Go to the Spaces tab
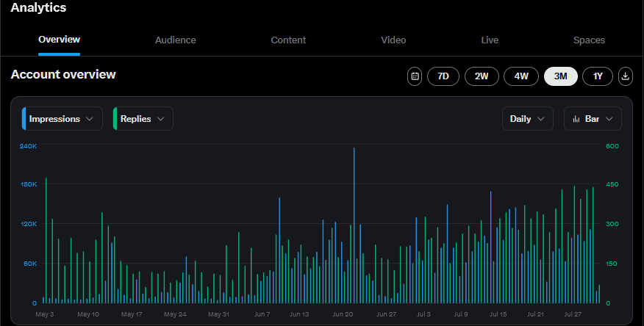The image size is (644, 326). tap(589, 40)
